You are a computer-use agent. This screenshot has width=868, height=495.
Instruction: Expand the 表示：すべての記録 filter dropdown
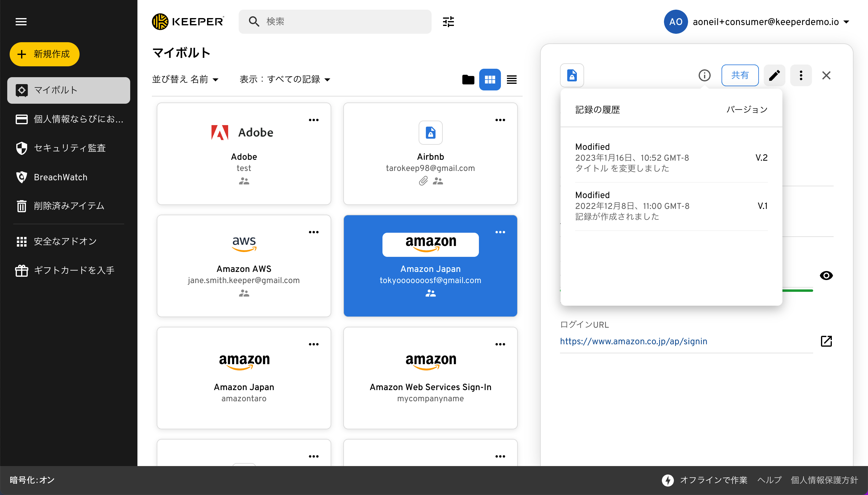point(285,80)
